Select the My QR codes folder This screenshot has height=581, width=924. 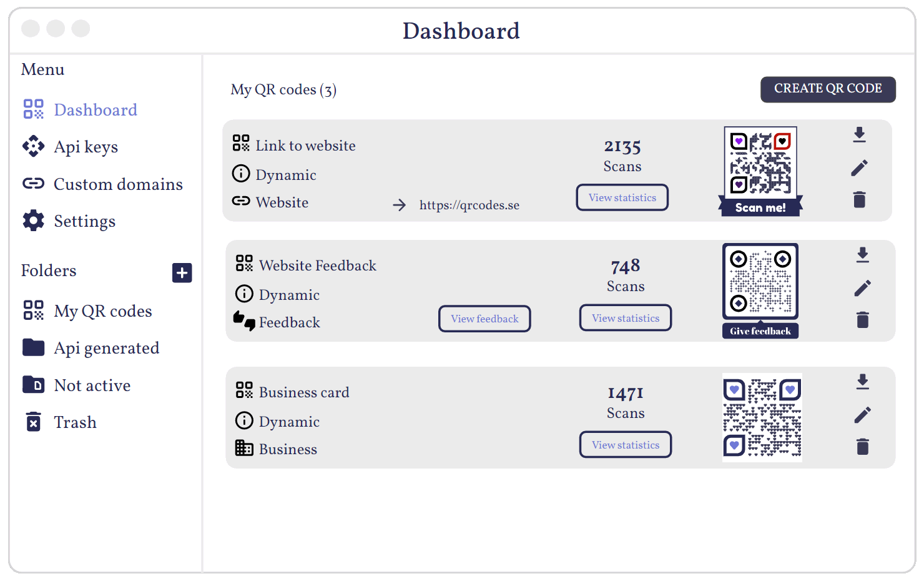(x=102, y=310)
